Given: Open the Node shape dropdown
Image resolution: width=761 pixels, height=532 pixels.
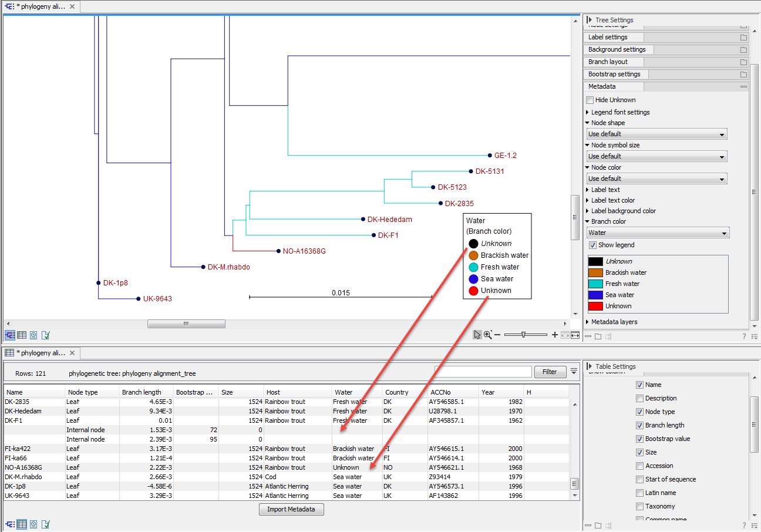Looking at the screenshot, I should 656,133.
